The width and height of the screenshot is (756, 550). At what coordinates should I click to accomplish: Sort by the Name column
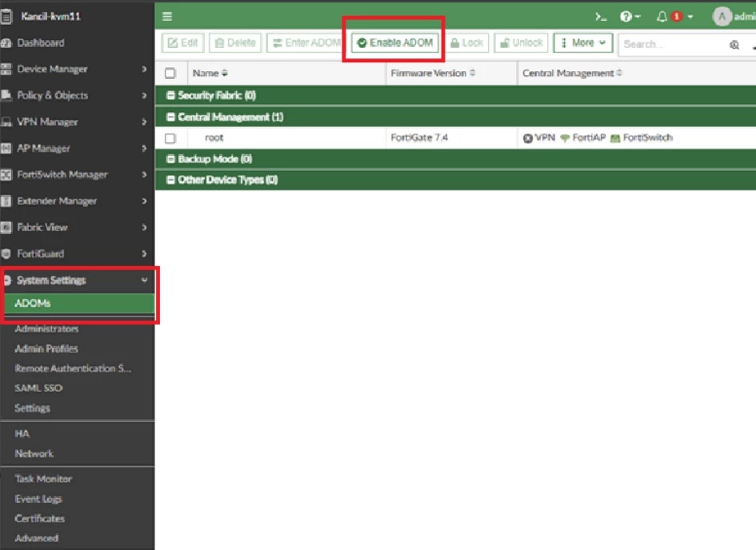(210, 74)
